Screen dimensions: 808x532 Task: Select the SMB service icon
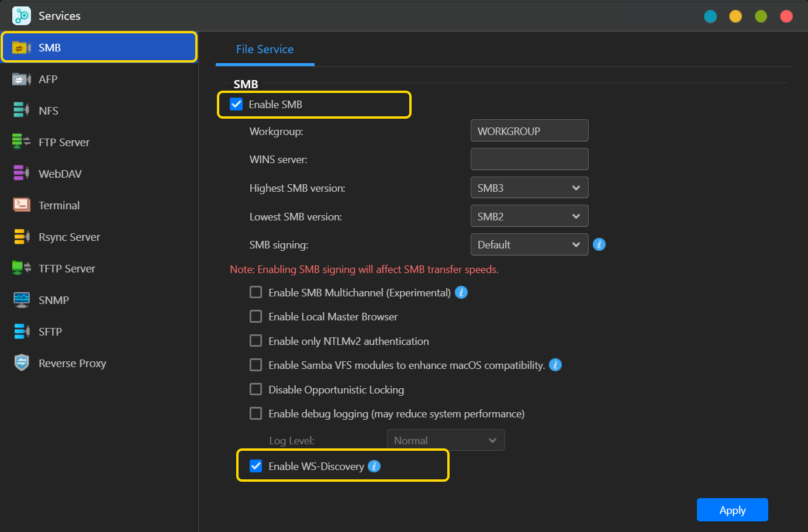(22, 47)
